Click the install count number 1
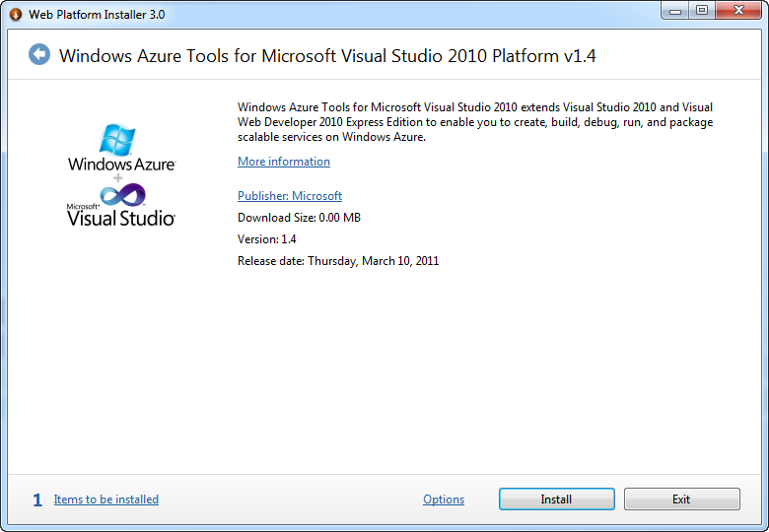This screenshot has height=532, width=769. pos(37,500)
